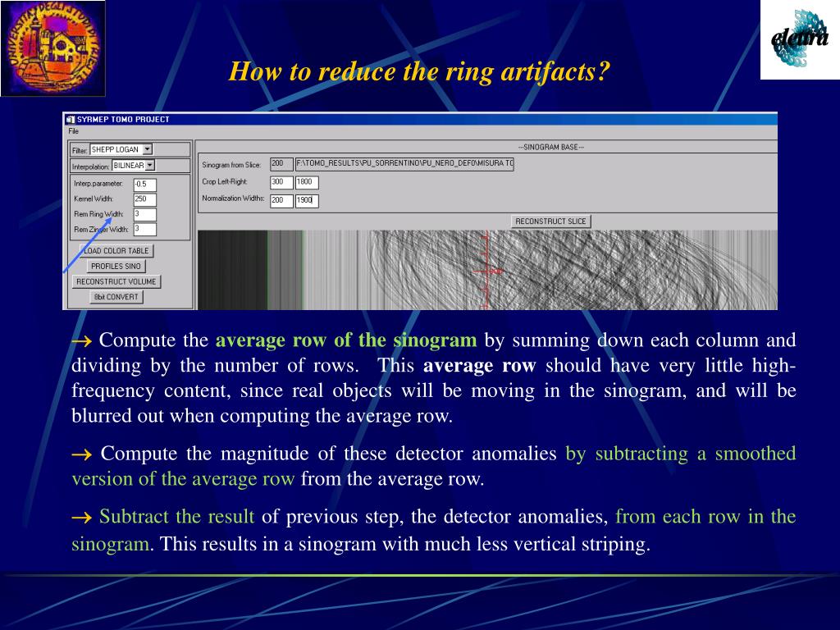
Task: Click the SYRMEP TOMO PROJECT window icon
Action: point(71,119)
